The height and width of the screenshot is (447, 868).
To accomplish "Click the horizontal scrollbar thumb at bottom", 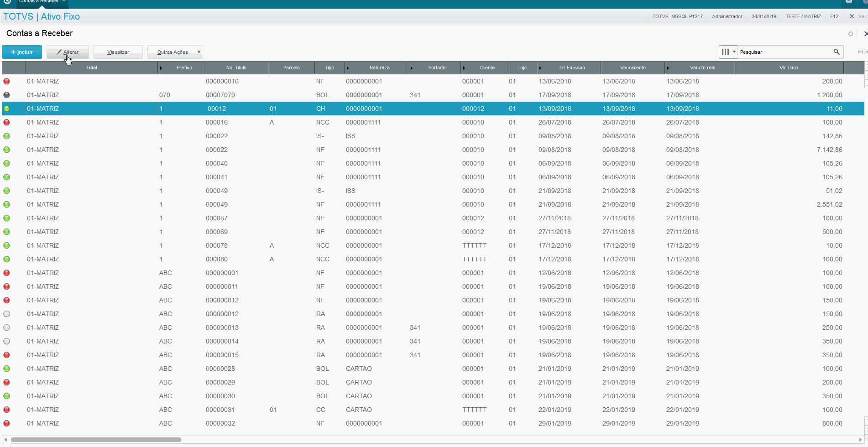I will coord(96,440).
